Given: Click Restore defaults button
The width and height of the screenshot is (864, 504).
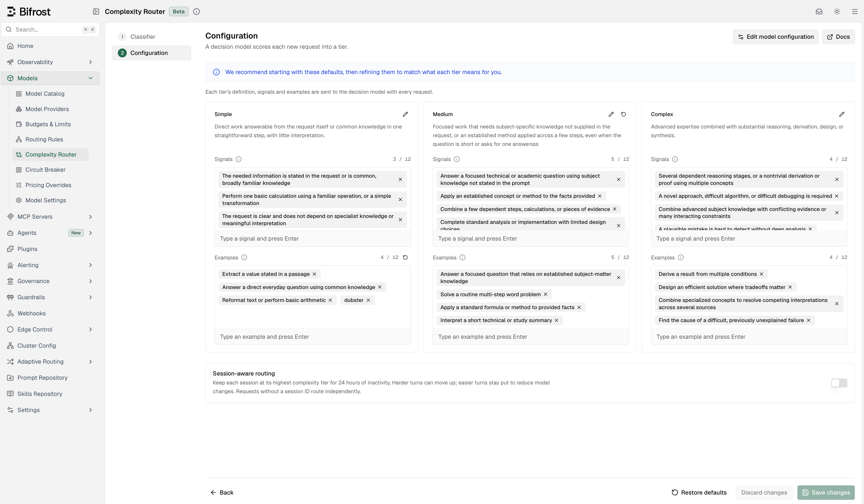Looking at the screenshot, I should pyautogui.click(x=699, y=492).
